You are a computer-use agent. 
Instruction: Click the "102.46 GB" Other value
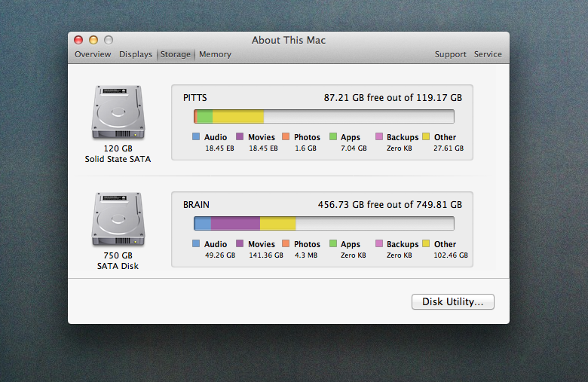pos(451,255)
